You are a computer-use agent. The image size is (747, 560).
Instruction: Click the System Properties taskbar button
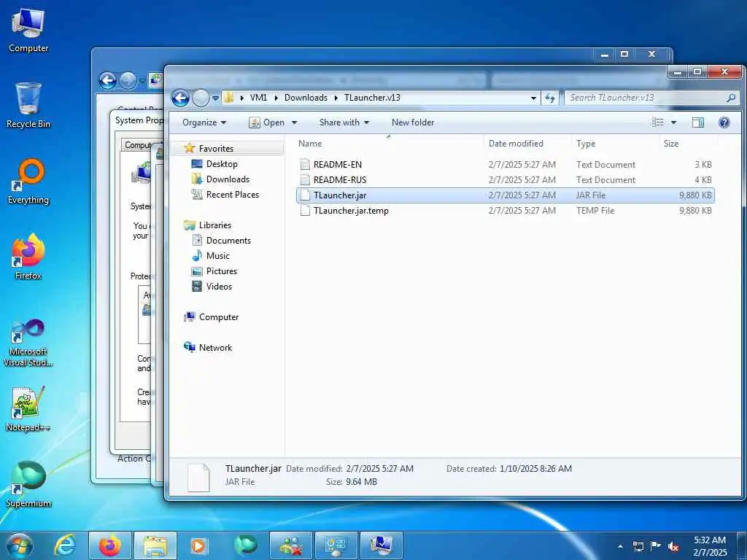(x=381, y=545)
